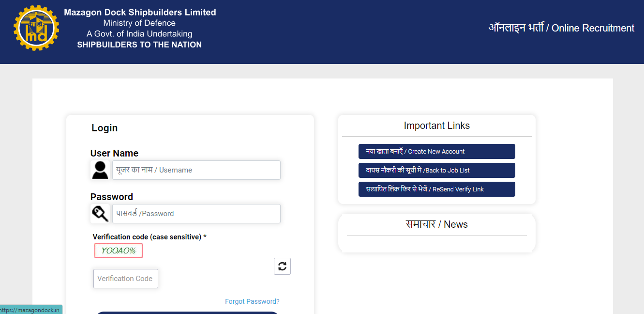This screenshot has width=644, height=314.
Task: Click the Verification Code input box
Action: pos(126,279)
